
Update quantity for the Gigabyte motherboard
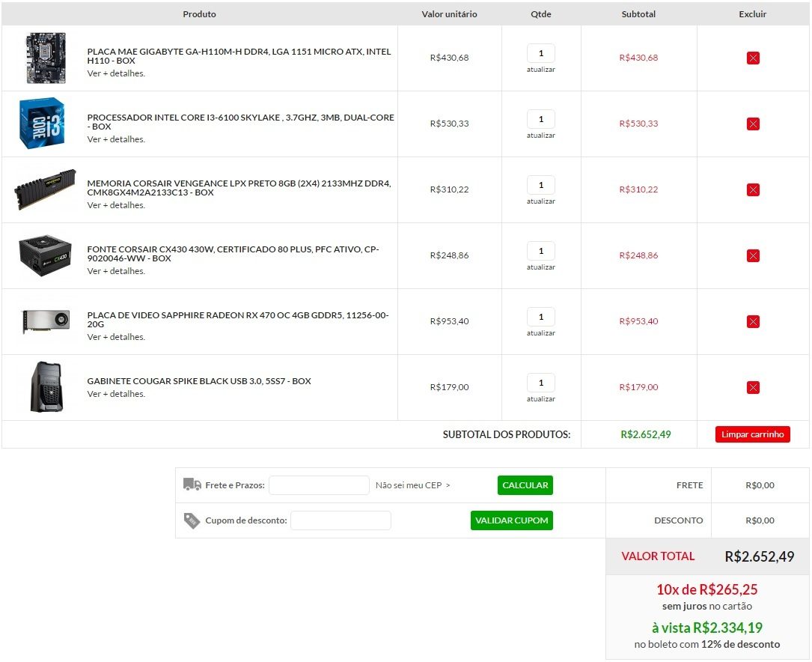[x=541, y=70]
